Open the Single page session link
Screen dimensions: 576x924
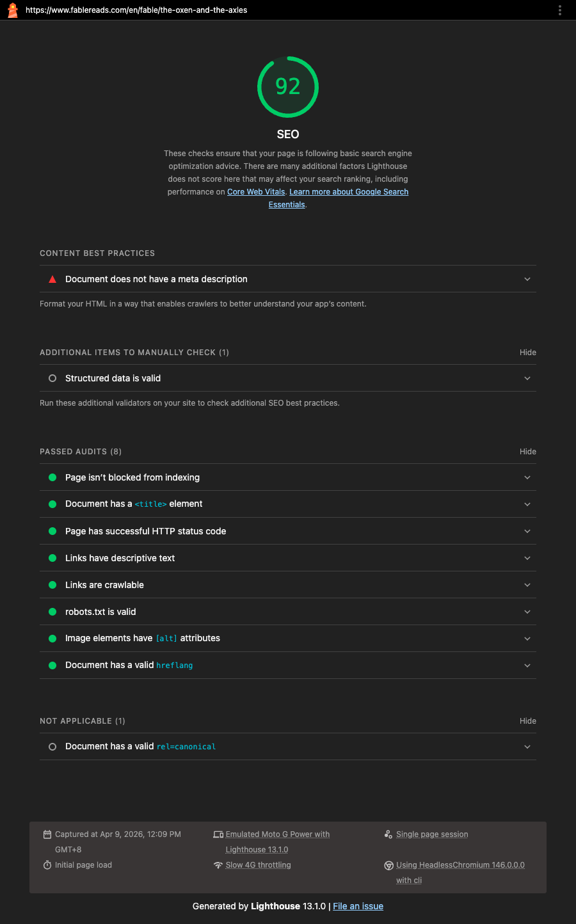(432, 834)
